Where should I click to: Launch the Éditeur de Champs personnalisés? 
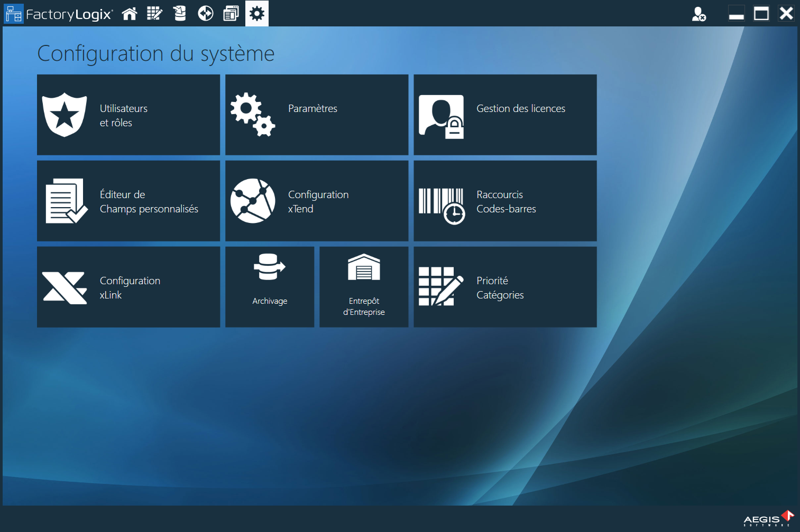pos(128,201)
